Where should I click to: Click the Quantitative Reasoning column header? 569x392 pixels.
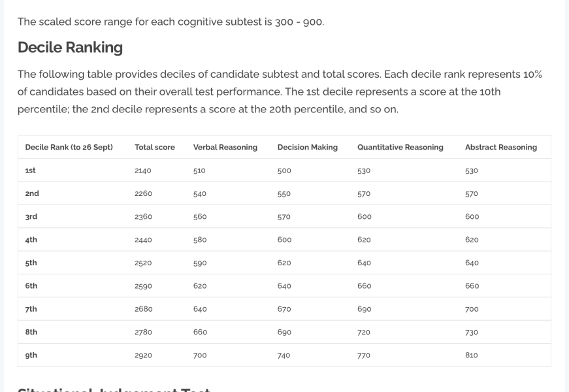(x=400, y=148)
